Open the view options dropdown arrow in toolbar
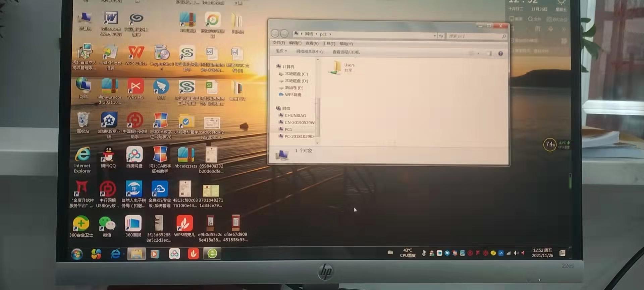Screen dimensions: 644x290 point(478,53)
